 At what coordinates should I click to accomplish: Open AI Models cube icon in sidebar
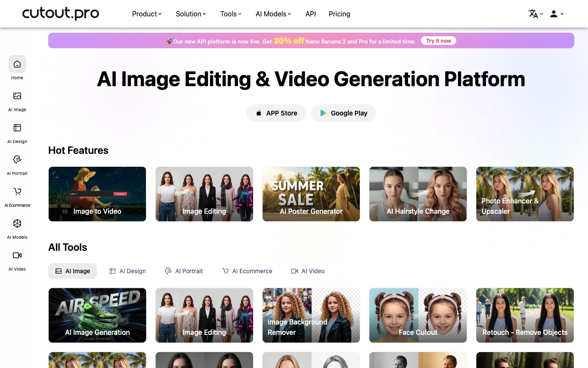pyautogui.click(x=17, y=224)
